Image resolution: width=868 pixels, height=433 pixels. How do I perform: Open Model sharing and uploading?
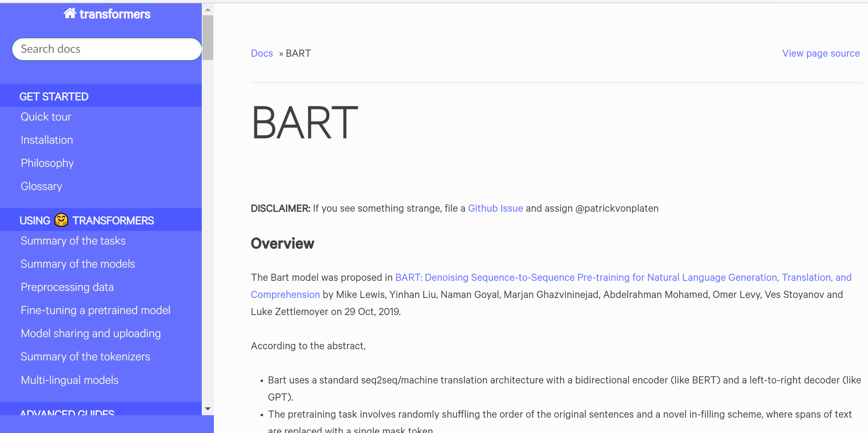pos(91,334)
